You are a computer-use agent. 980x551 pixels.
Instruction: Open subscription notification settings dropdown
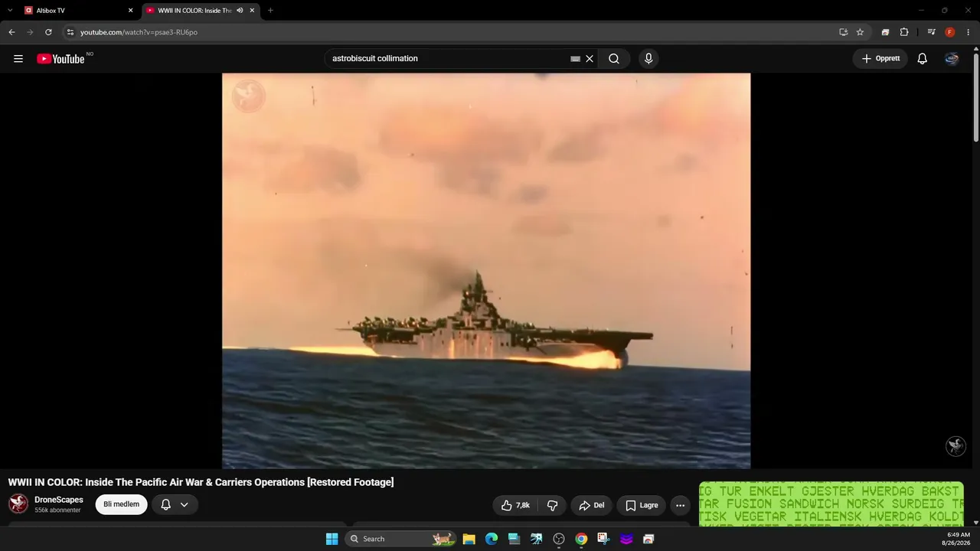175,504
